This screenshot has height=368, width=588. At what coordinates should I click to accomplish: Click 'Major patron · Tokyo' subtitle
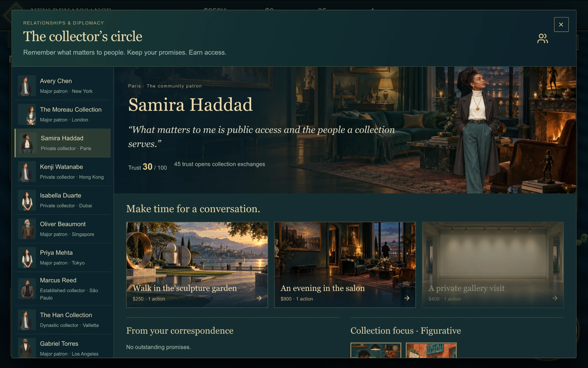62,263
